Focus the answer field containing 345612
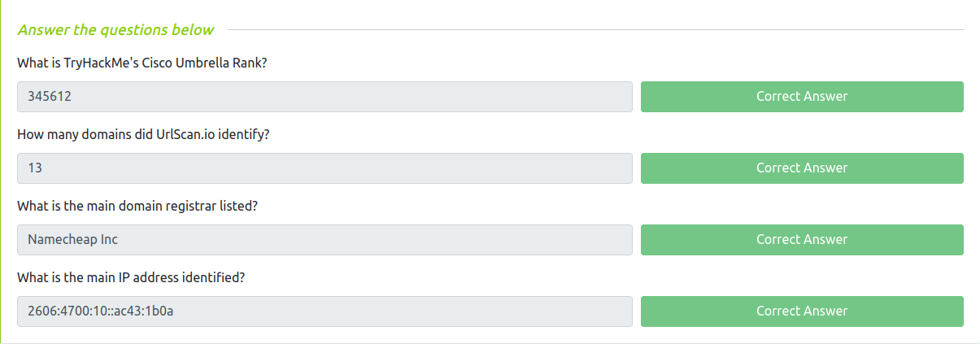This screenshot has height=344, width=980. [x=324, y=97]
